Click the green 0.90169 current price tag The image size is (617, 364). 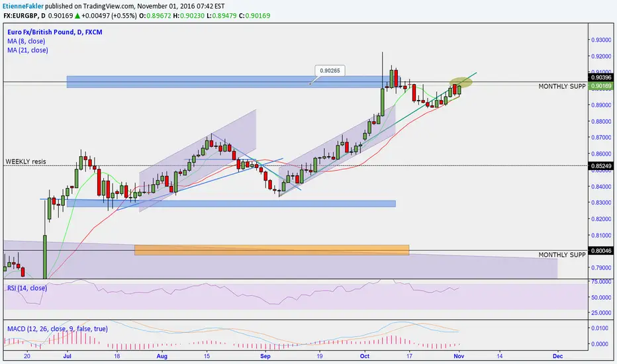click(x=601, y=86)
